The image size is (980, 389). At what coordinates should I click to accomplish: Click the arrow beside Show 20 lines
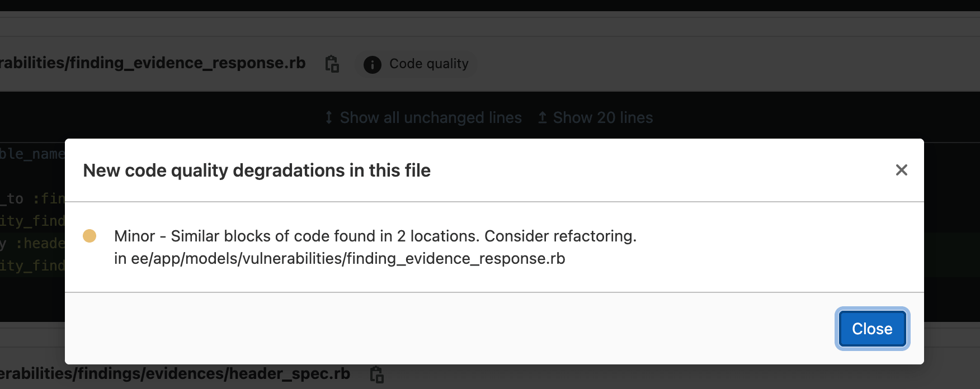[x=541, y=117]
